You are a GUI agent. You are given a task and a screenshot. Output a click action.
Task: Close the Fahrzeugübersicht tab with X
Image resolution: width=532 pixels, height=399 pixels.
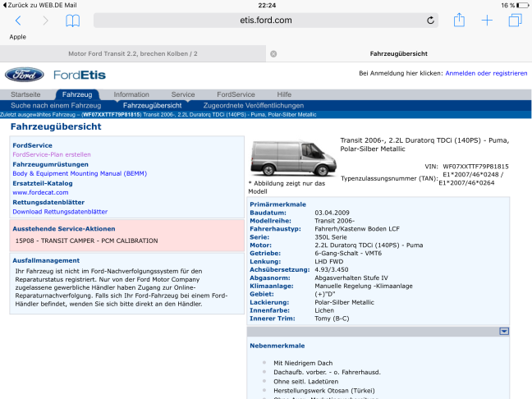coord(273,53)
